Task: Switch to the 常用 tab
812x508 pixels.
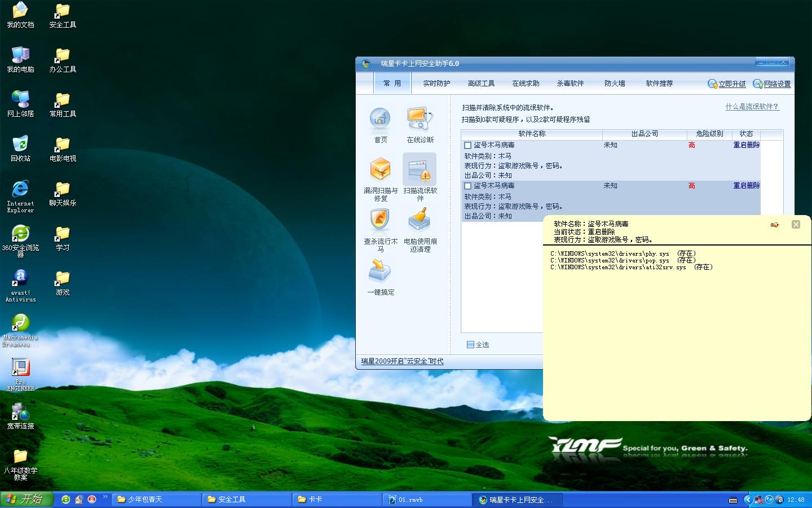Action: click(392, 84)
